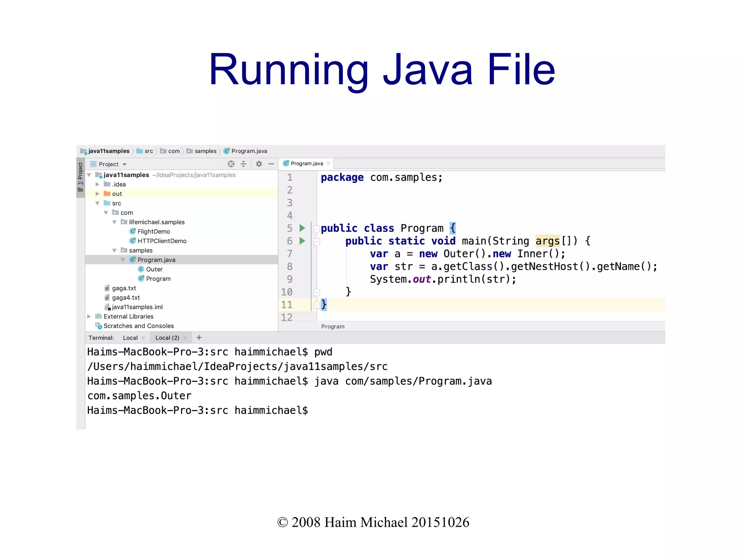Screen dimensions: 747x560
Task: Collapse the lifemichael.samples package
Action: 115,222
